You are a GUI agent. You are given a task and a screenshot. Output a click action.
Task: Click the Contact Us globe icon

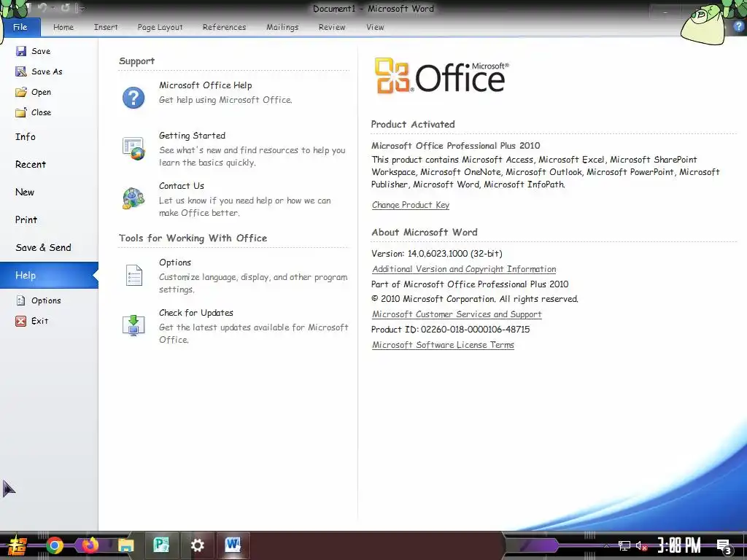click(133, 198)
